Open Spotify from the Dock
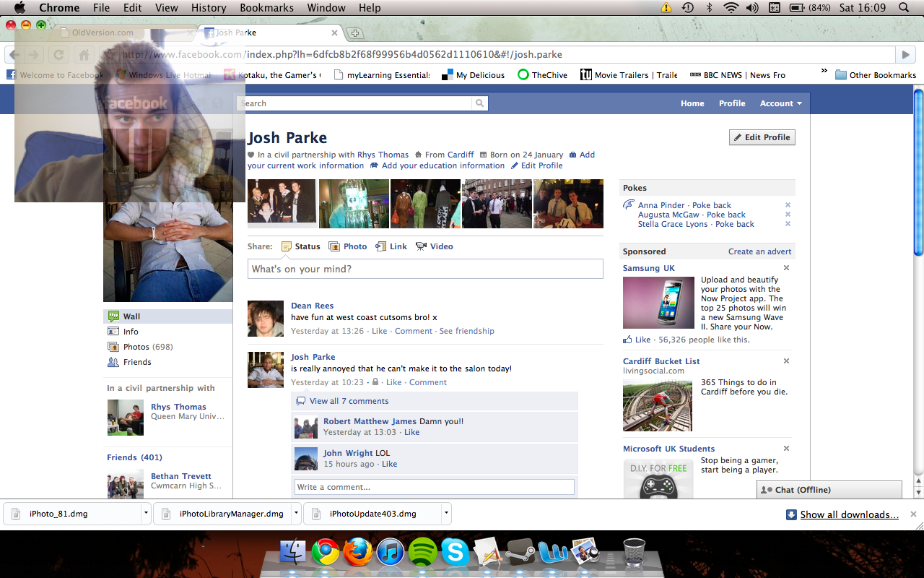This screenshot has height=578, width=924. pos(423,553)
